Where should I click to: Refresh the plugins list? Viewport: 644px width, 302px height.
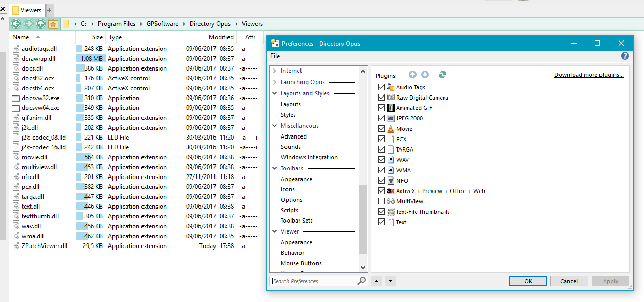pos(442,75)
